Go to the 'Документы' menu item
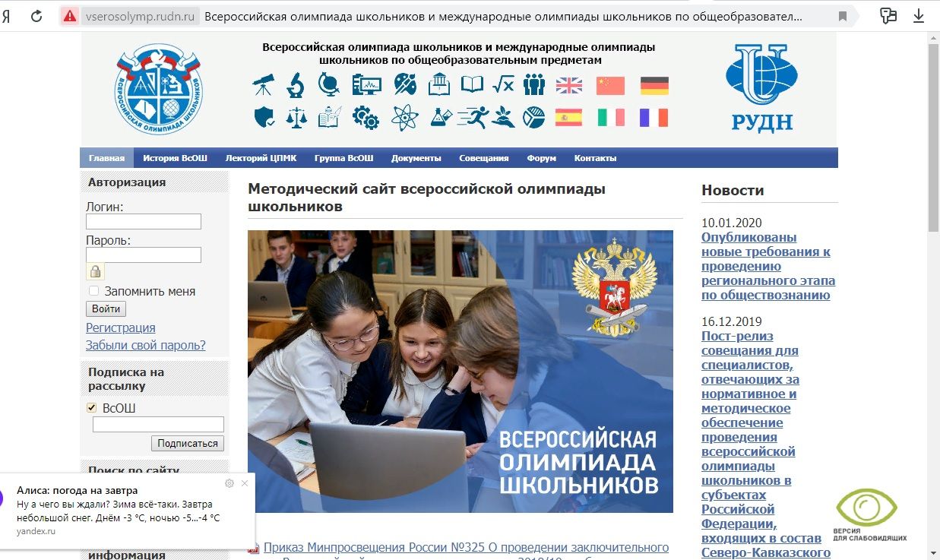 [x=416, y=158]
